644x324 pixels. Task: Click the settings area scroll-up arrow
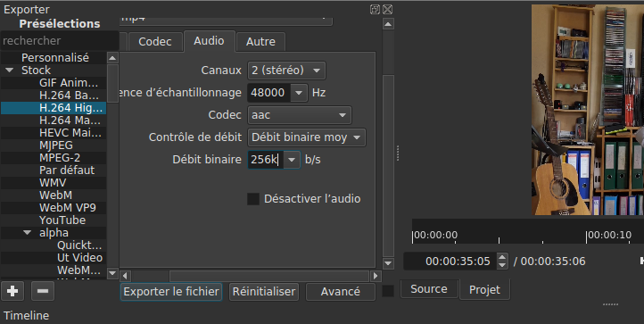coord(388,24)
